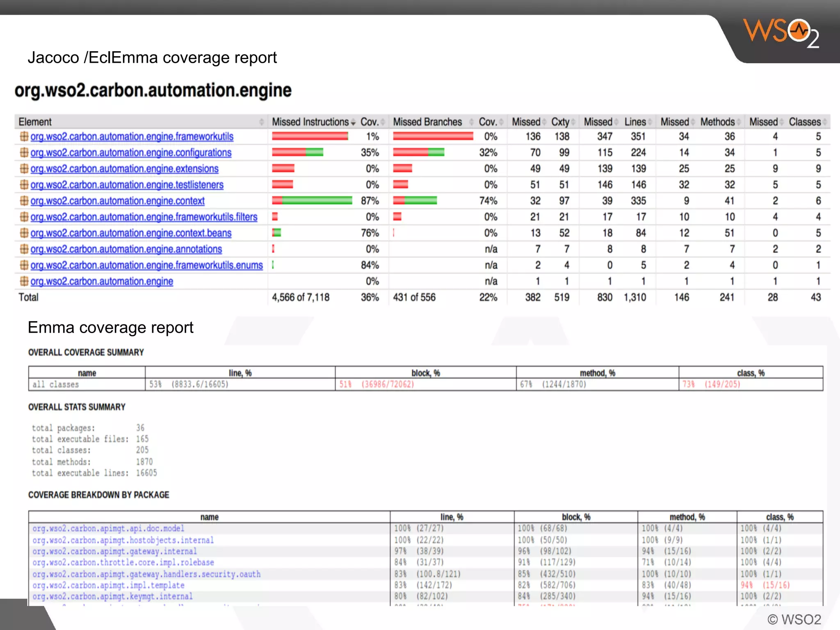Click package icon beside extensions link
This screenshot has width=840, height=630.
pos(24,169)
